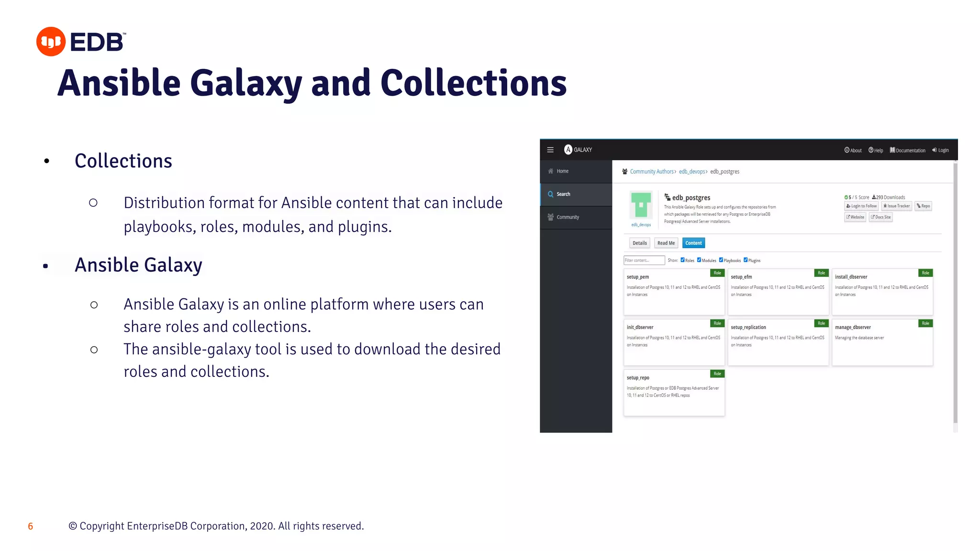Switch to the Details tab
The width and height of the screenshot is (980, 551).
pyautogui.click(x=639, y=243)
